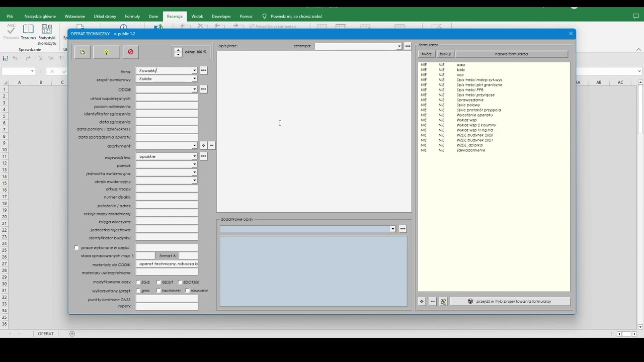Click the red prohibition sign button
Screen dimensions: 644x362
(x=131, y=52)
